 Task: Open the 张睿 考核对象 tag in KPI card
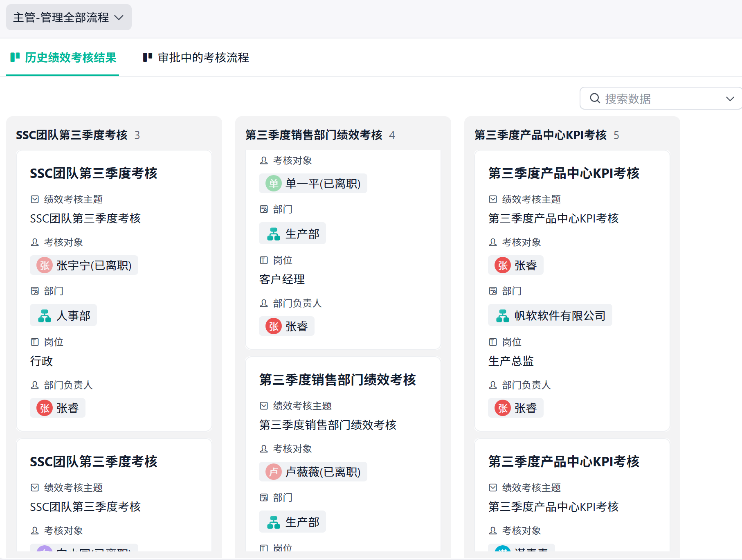point(516,265)
